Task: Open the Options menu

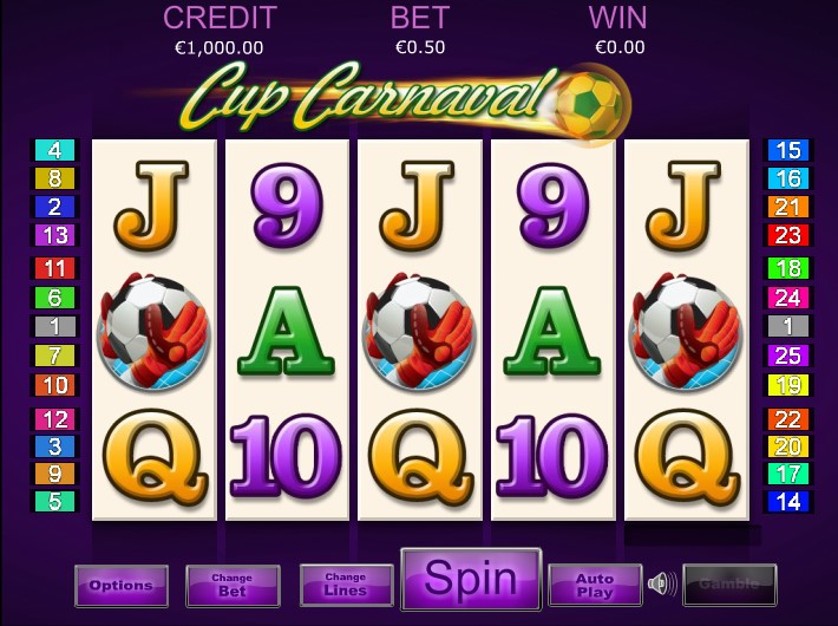Action: point(121,586)
